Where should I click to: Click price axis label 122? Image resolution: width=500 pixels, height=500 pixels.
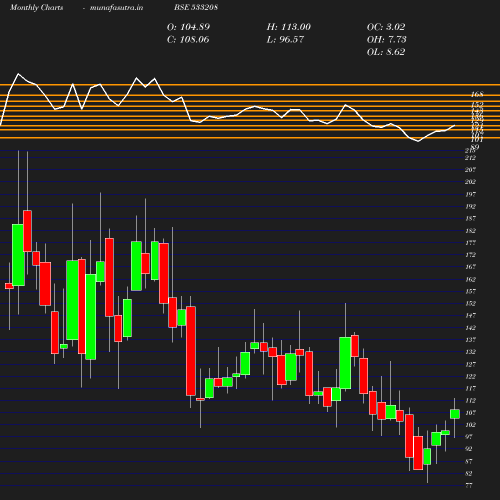pos(470,376)
